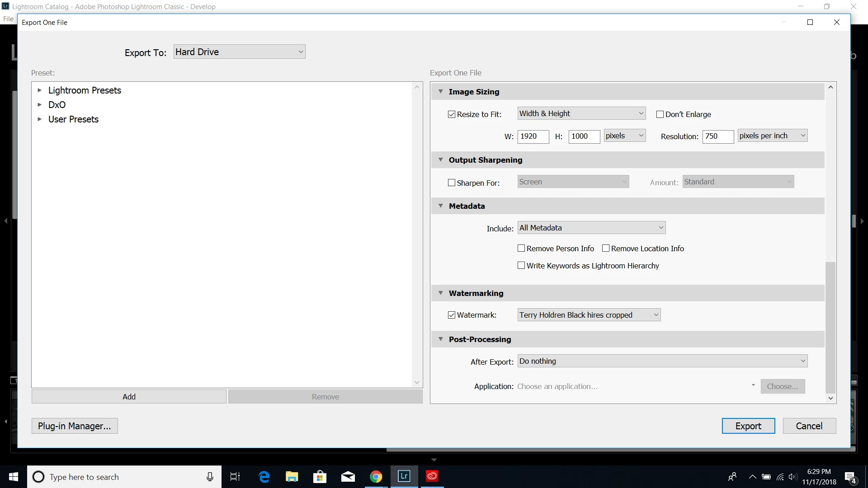This screenshot has height=488, width=868.
Task: Check Remove Location Info option
Action: pyautogui.click(x=606, y=249)
